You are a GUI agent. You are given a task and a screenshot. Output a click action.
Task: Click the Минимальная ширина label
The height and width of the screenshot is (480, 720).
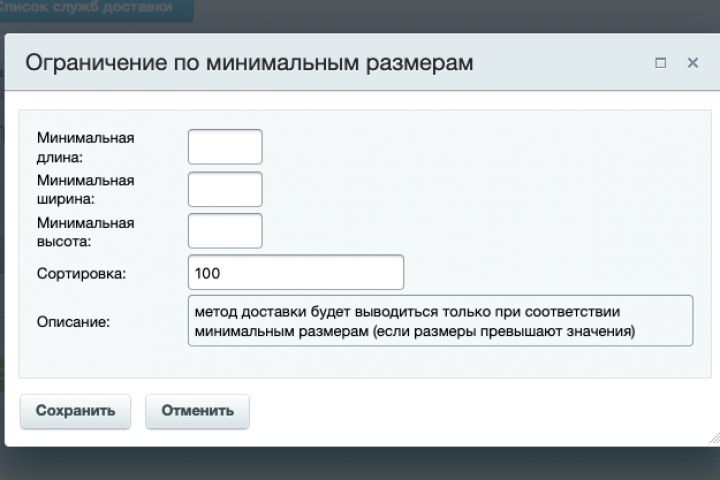point(85,189)
